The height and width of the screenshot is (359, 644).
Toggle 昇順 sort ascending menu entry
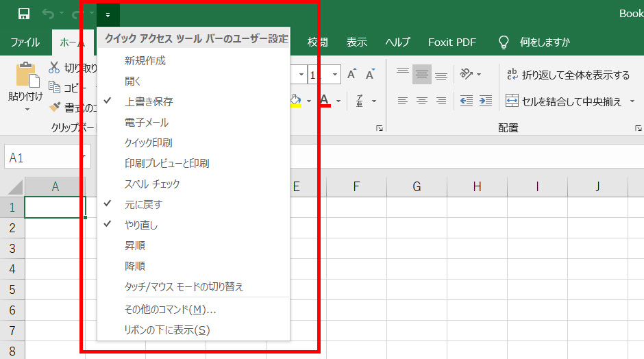point(193,246)
